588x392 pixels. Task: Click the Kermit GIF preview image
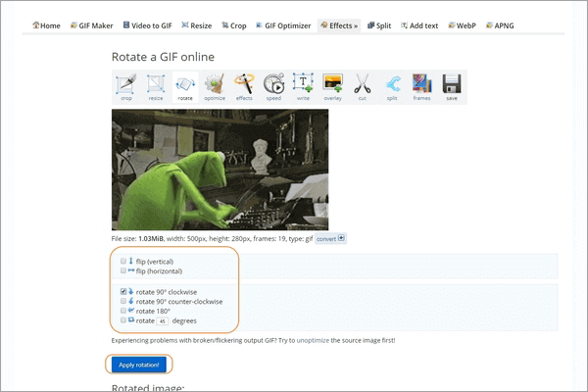220,170
